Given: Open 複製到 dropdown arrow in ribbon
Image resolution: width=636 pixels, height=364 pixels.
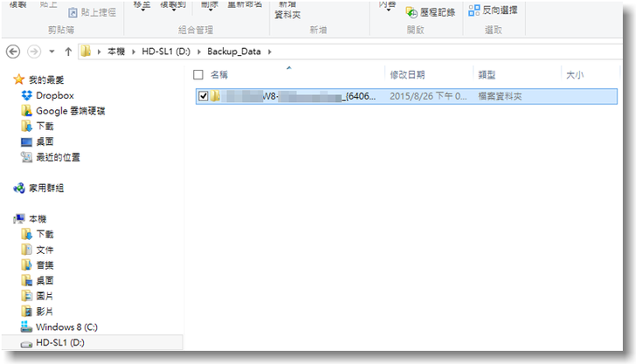Looking at the screenshot, I should pos(174,10).
